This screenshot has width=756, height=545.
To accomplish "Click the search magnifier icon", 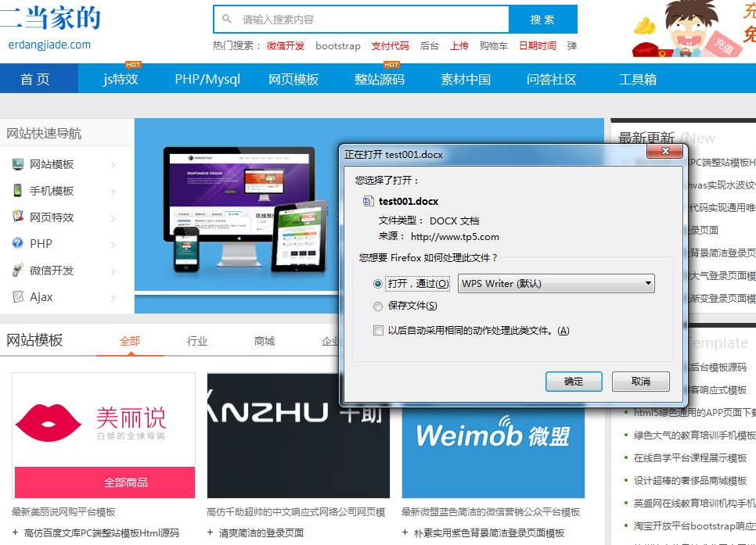I will click(227, 19).
